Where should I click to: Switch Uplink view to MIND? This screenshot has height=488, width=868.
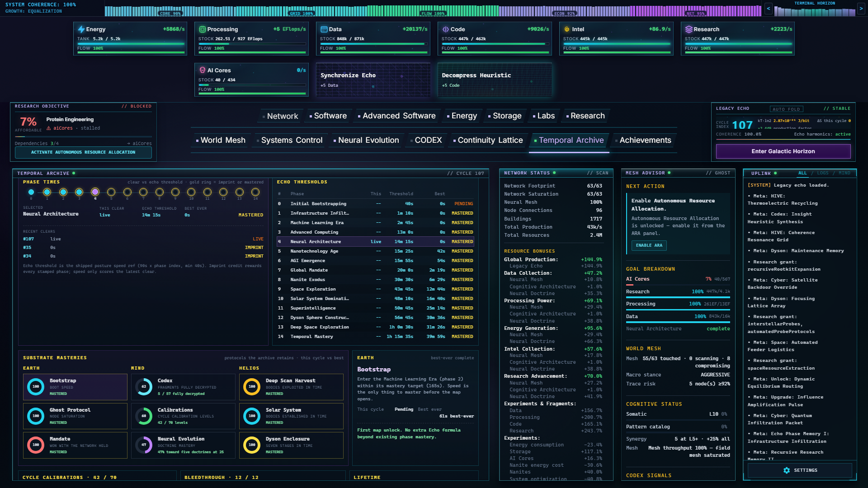[x=844, y=173]
